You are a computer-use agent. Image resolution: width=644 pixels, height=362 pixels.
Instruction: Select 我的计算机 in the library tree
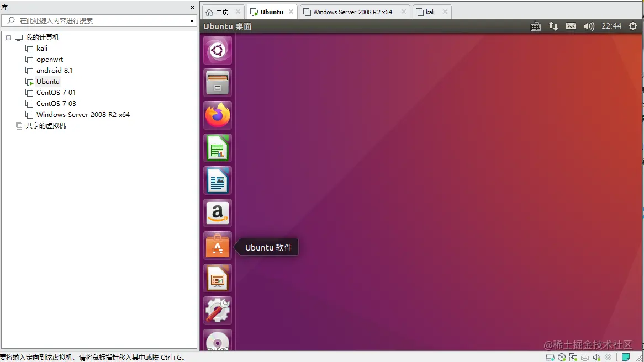pyautogui.click(x=43, y=38)
